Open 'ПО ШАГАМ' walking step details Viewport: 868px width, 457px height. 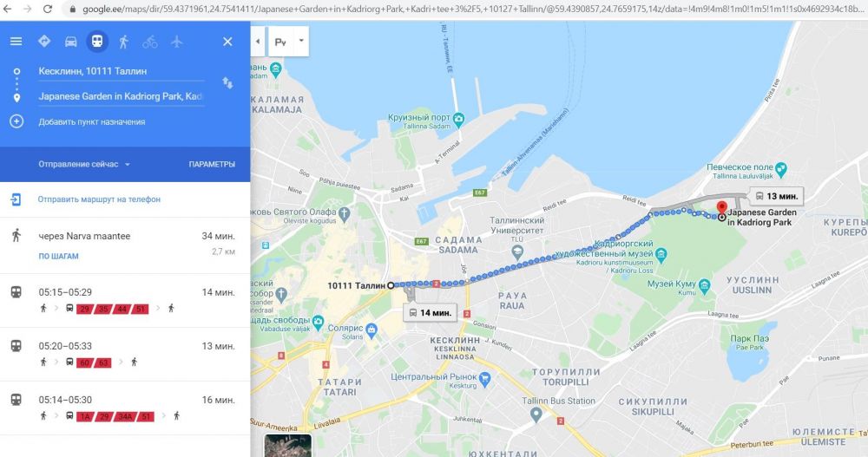coord(58,256)
